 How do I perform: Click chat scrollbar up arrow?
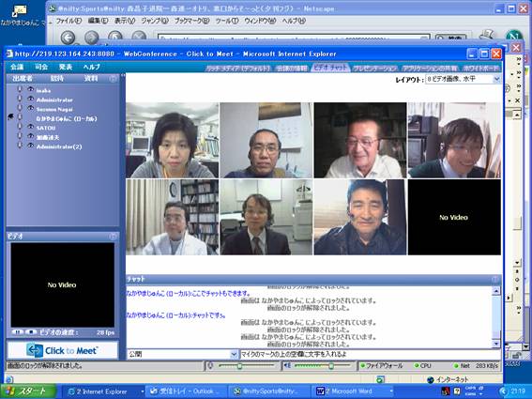496,290
